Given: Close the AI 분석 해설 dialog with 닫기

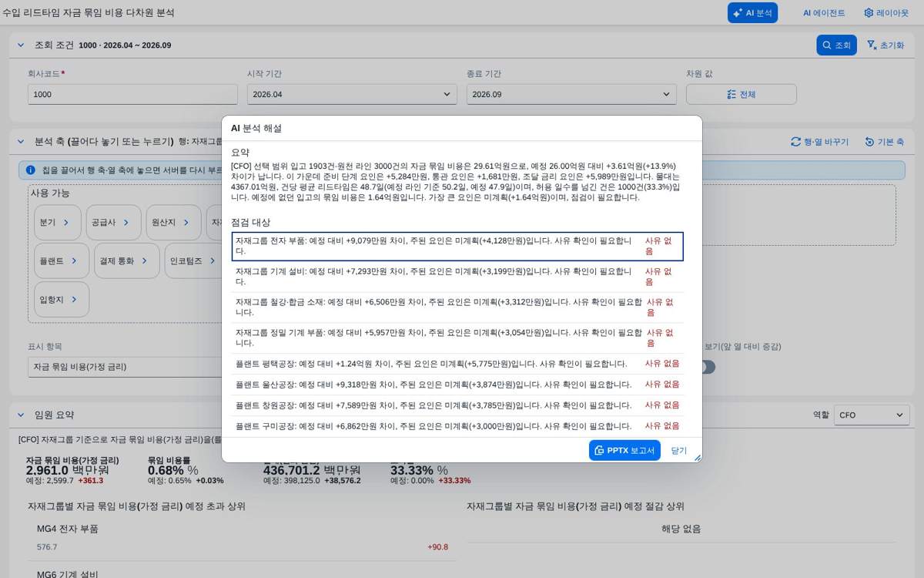Looking at the screenshot, I should [x=678, y=450].
